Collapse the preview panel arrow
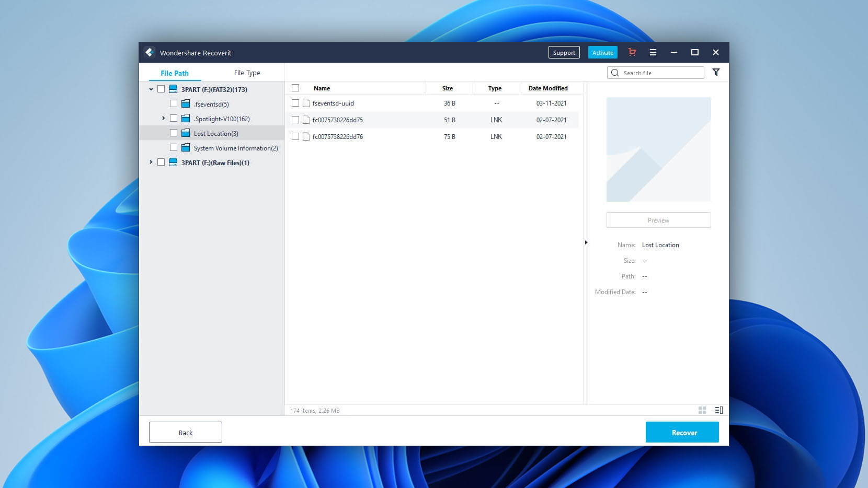This screenshot has width=868, height=488. (586, 242)
